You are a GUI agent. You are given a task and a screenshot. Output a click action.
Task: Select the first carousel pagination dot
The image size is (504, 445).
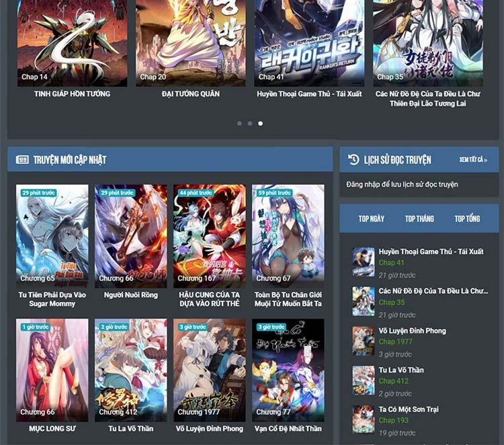239,124
